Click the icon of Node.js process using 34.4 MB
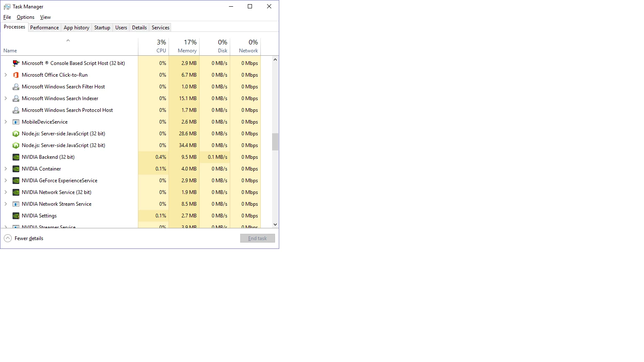Image resolution: width=644 pixels, height=362 pixels. (16, 145)
